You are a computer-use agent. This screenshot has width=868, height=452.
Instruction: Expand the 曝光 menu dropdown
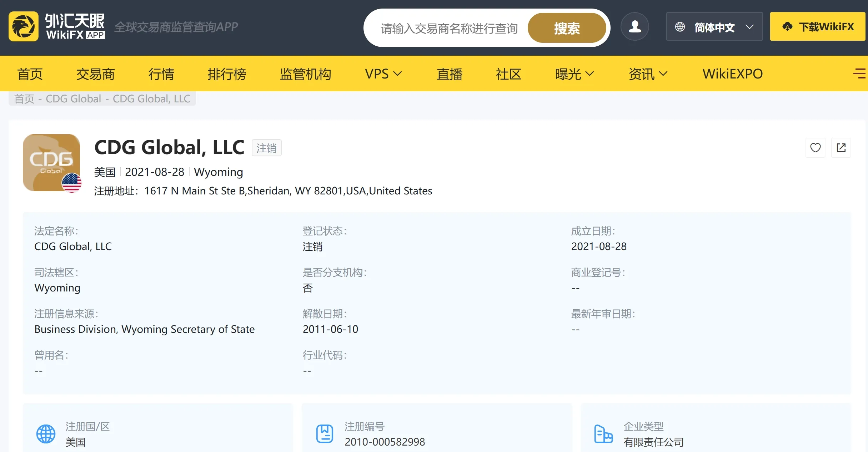[x=575, y=74]
